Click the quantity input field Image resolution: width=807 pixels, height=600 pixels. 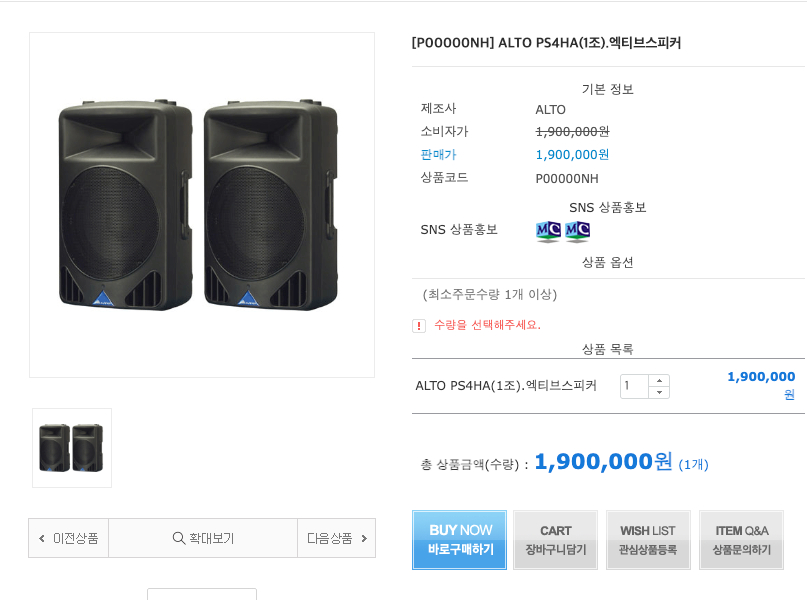(x=634, y=386)
